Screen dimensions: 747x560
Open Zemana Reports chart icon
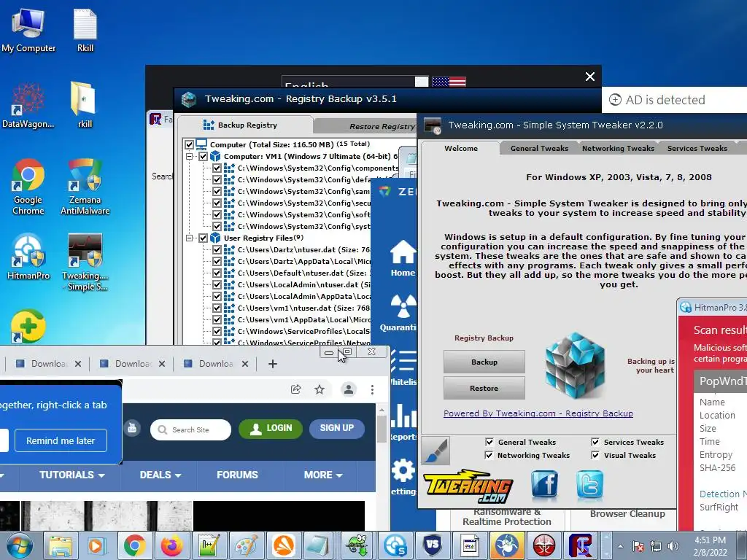click(403, 415)
